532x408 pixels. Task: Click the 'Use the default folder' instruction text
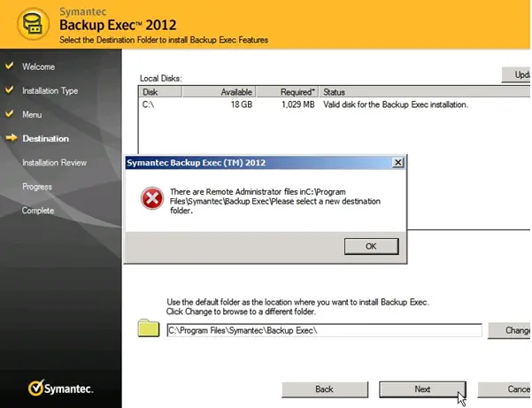pyautogui.click(x=297, y=307)
